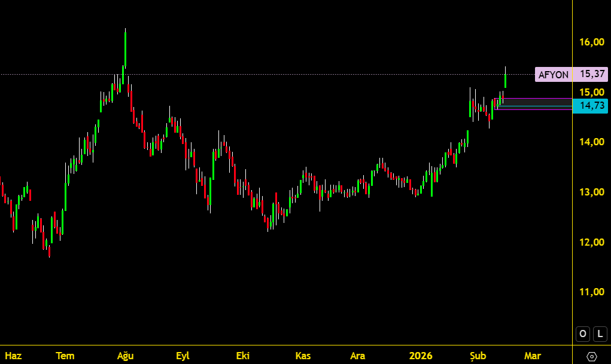Click the Şub month label
611x364 pixels.
coord(478,356)
